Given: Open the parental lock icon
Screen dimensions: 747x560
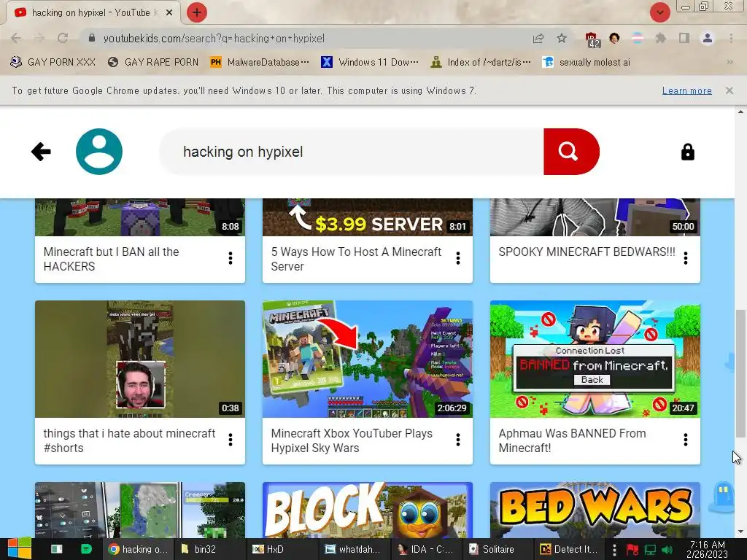Looking at the screenshot, I should point(687,152).
